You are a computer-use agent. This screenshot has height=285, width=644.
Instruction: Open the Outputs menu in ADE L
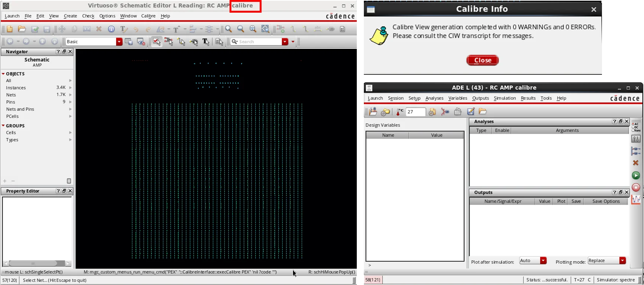pos(480,98)
